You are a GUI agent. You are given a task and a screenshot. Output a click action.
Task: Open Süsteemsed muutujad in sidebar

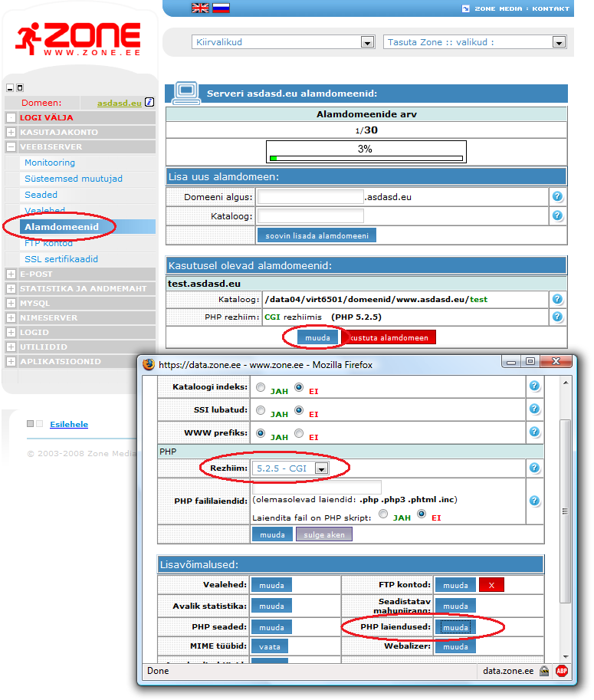click(73, 179)
